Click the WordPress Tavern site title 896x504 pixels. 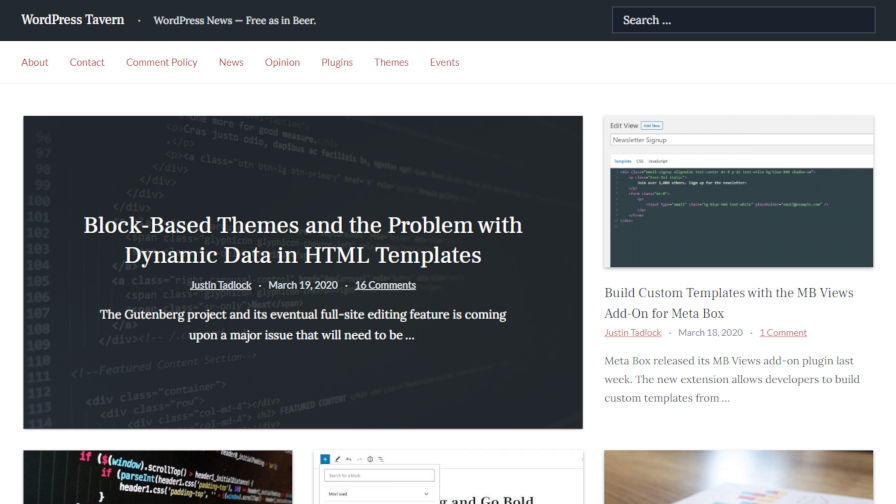click(73, 20)
